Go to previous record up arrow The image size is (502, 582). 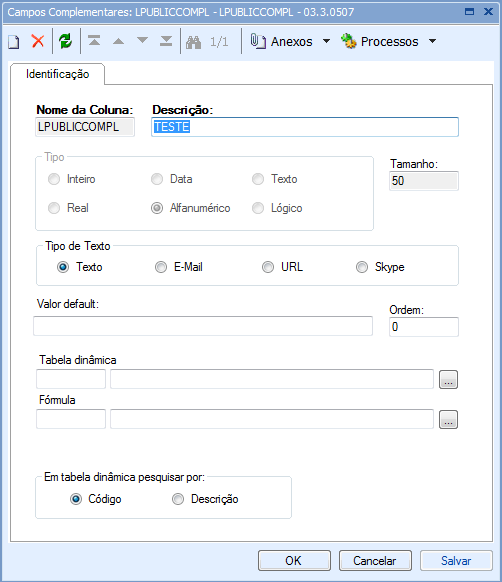click(x=118, y=41)
